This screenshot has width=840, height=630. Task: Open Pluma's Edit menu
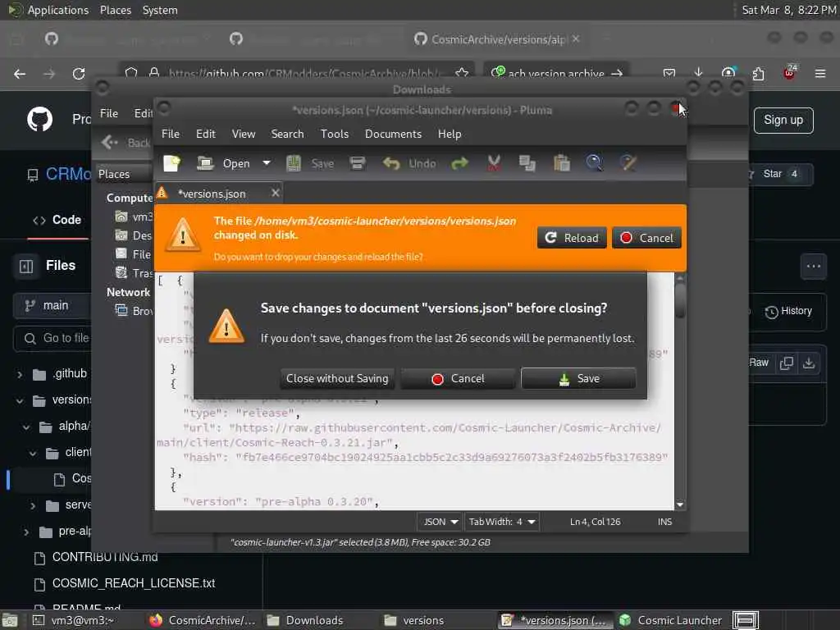tap(206, 134)
